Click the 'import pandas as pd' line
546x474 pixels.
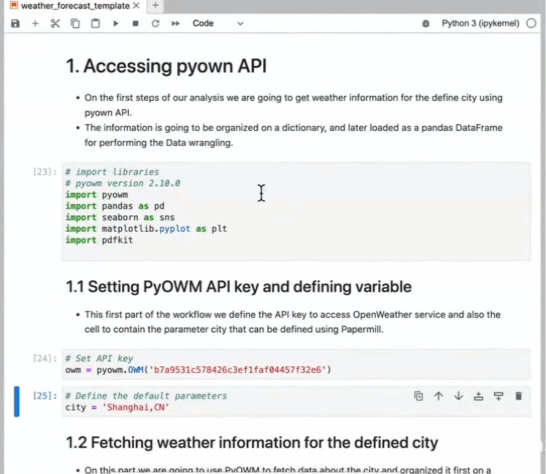(115, 206)
